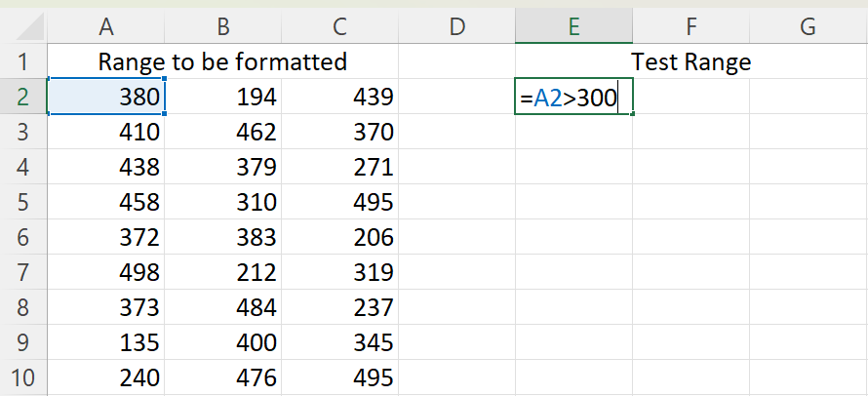Select row 6 header

point(23,237)
